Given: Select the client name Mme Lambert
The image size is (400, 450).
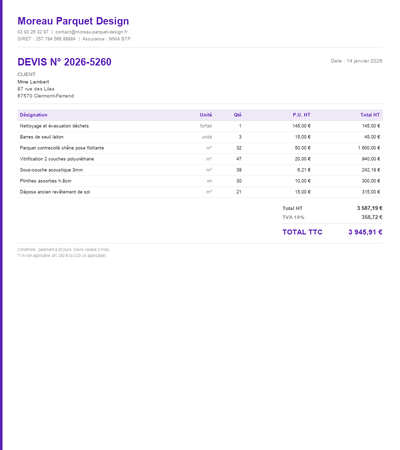Looking at the screenshot, I should pos(33,82).
